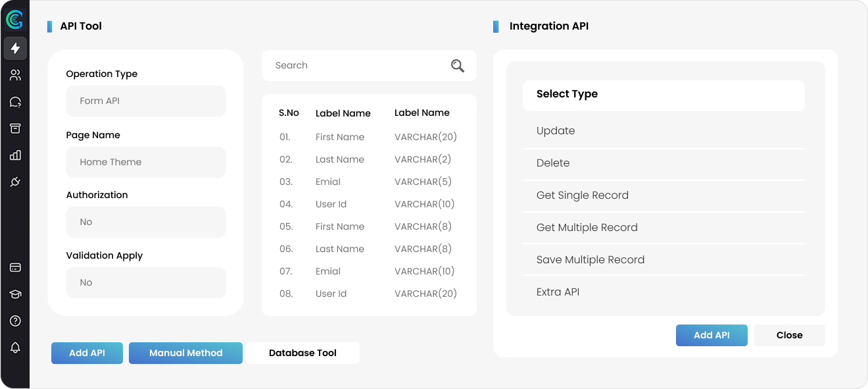Open the Page Name selector showing Home Theme
868x389 pixels.
click(145, 162)
